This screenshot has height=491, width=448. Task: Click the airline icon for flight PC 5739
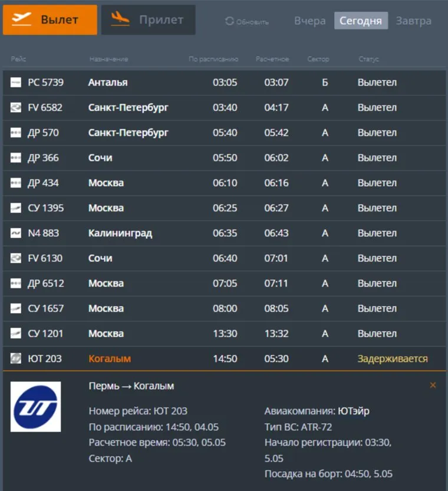pyautogui.click(x=16, y=83)
